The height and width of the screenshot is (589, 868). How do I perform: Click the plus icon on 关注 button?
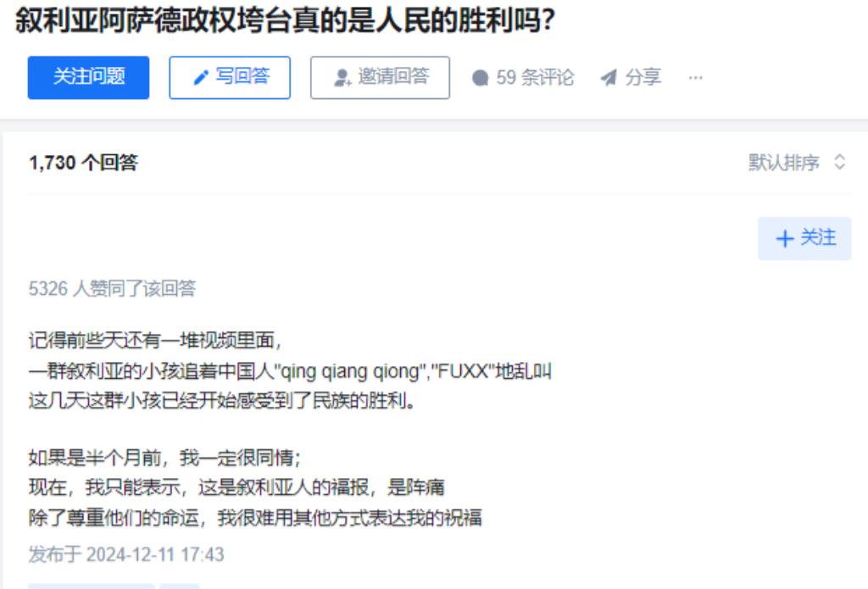[785, 239]
